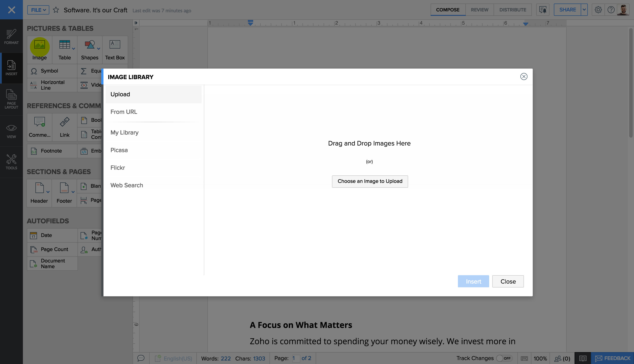Select the Text Box tool

[115, 49]
